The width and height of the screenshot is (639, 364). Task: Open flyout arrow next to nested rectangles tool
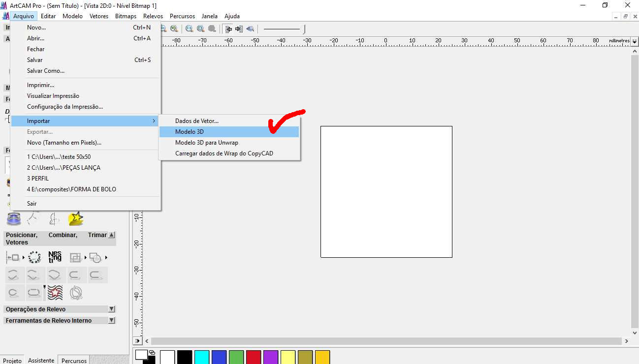[86, 258]
